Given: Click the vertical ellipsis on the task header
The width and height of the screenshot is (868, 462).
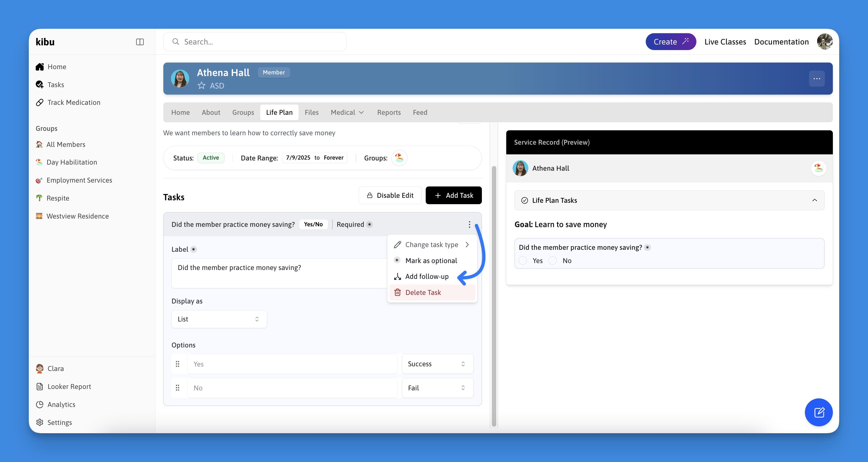Looking at the screenshot, I should click(469, 224).
